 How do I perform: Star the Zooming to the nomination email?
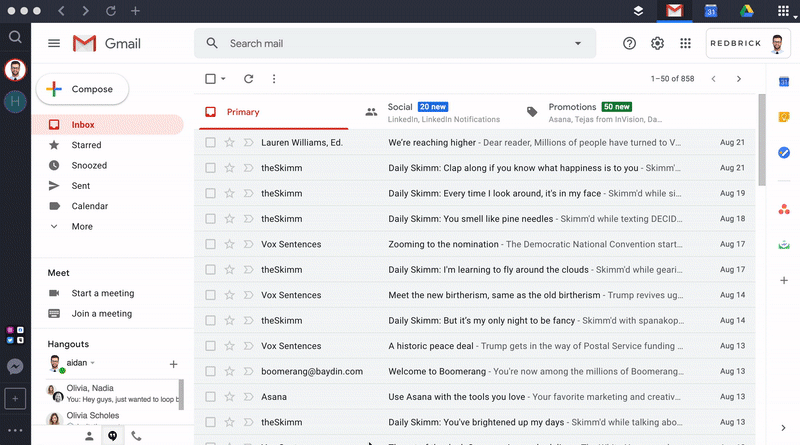(230, 244)
